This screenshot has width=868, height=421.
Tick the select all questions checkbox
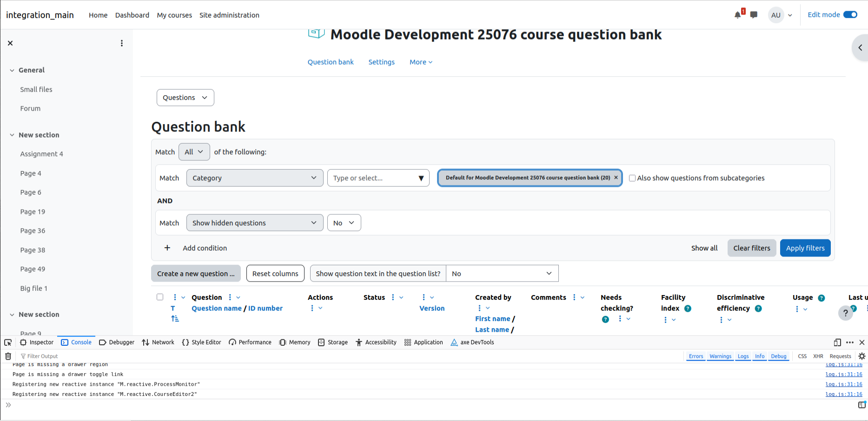[x=160, y=297]
